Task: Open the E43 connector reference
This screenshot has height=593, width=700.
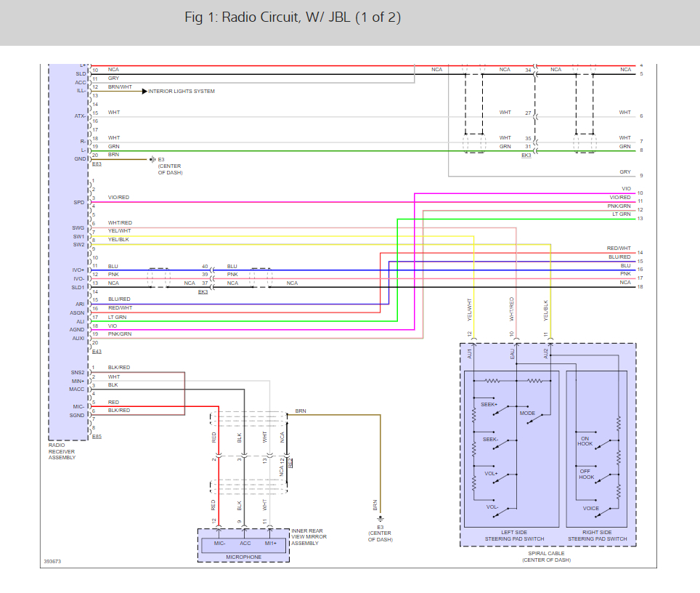Action: tap(97, 351)
